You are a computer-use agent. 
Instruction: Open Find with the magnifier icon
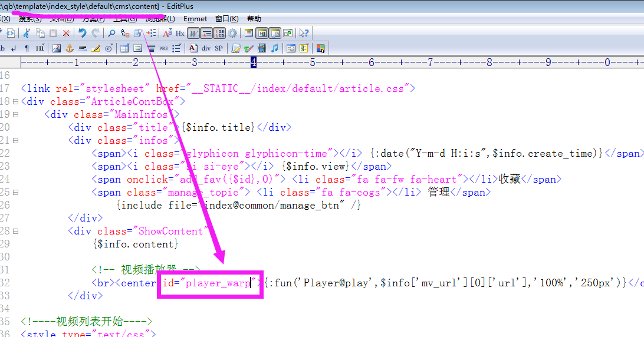(111, 33)
